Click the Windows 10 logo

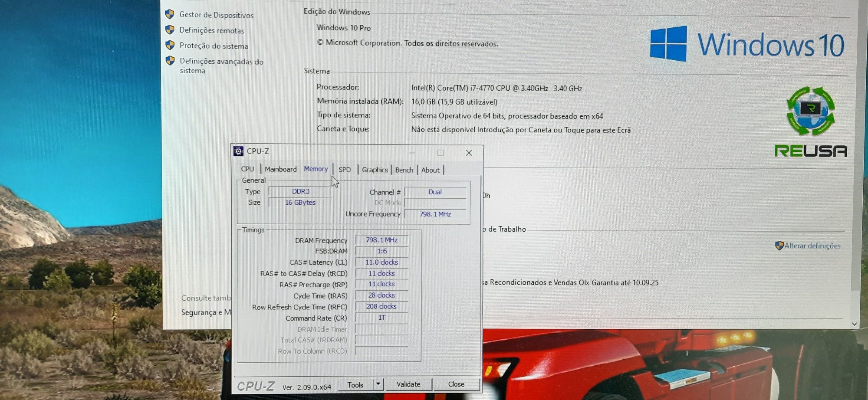point(747,44)
